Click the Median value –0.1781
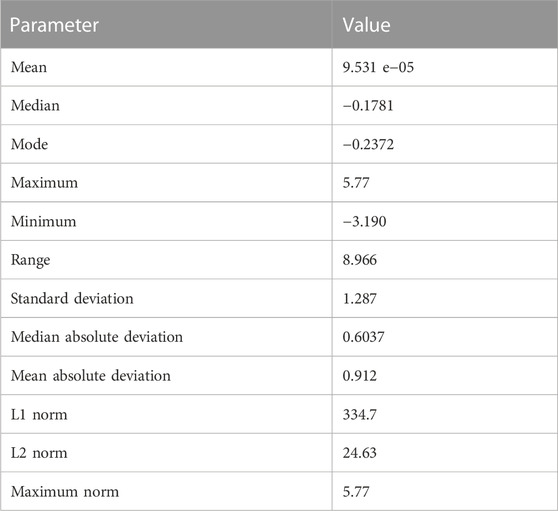The height and width of the screenshot is (511, 558). [x=368, y=106]
